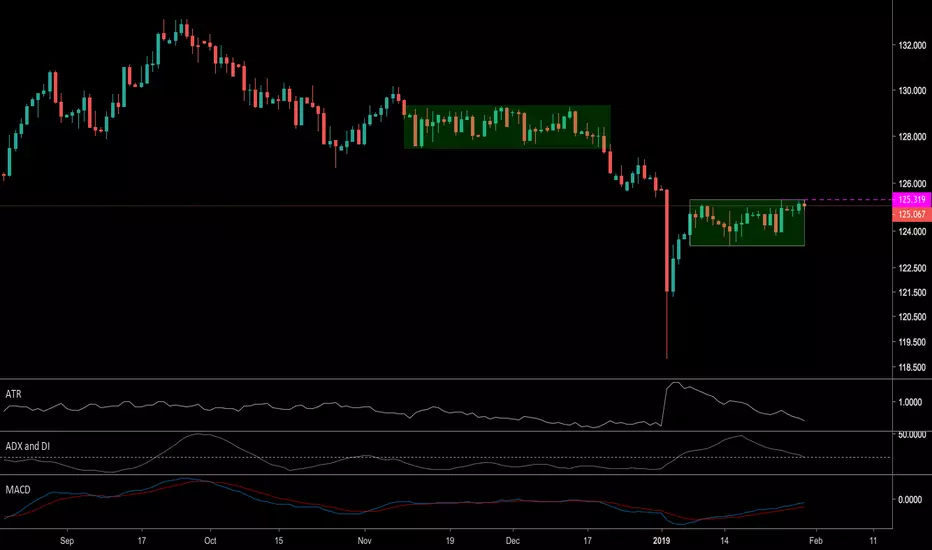Click the magenta dashed horizontal price line
Viewport: 932px width, 550px height.
pyautogui.click(x=849, y=200)
